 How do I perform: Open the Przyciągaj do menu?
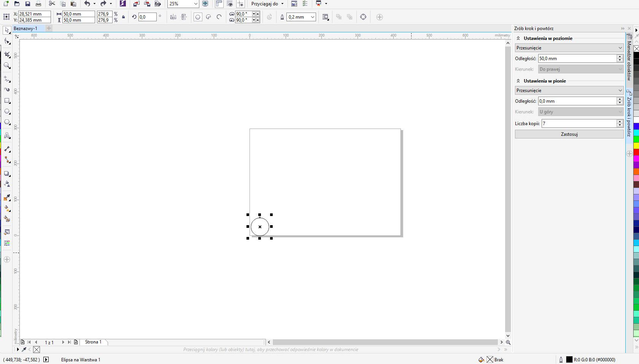[267, 4]
